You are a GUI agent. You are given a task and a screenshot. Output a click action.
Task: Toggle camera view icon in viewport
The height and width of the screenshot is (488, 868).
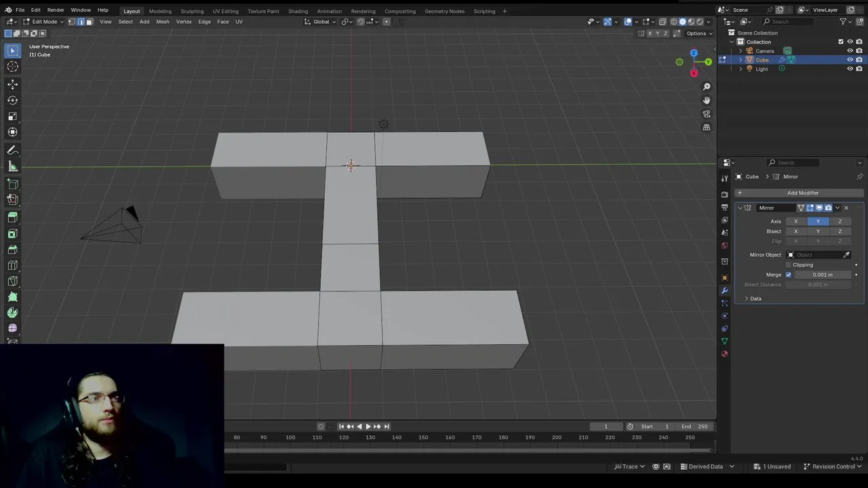[x=707, y=114]
